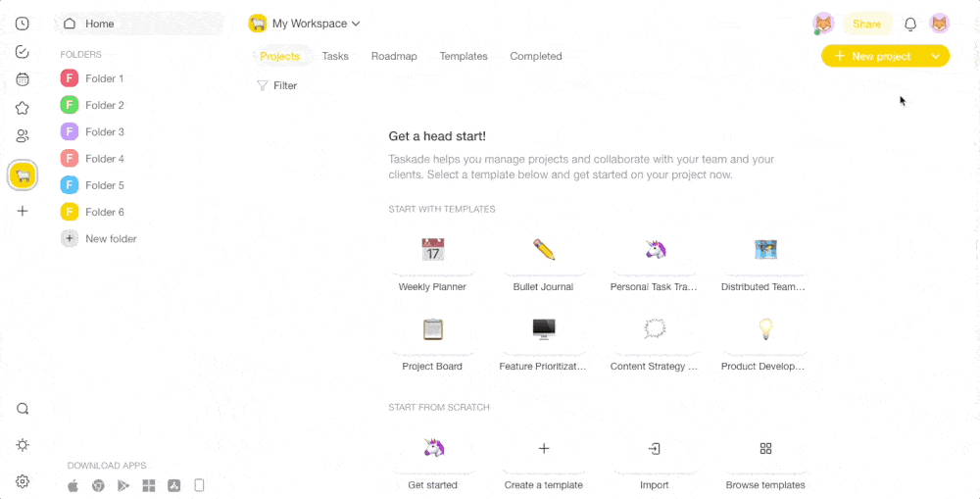Open the settings gear icon
Viewport: 980px width, 499px height.
[x=23, y=481]
